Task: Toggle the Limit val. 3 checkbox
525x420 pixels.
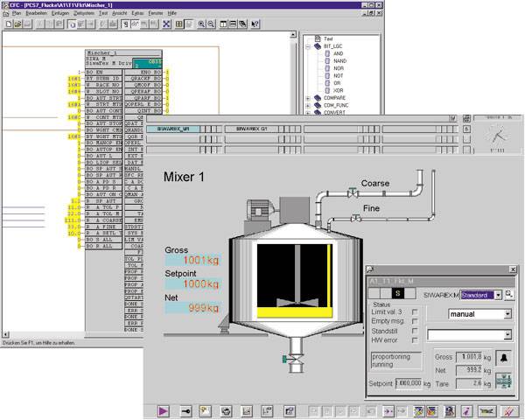Action: pyautogui.click(x=415, y=312)
